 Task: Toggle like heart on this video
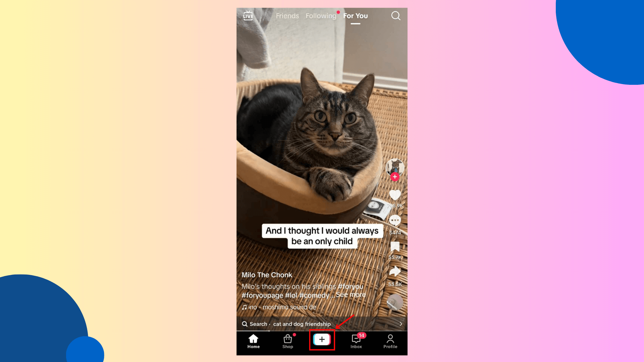(x=394, y=195)
